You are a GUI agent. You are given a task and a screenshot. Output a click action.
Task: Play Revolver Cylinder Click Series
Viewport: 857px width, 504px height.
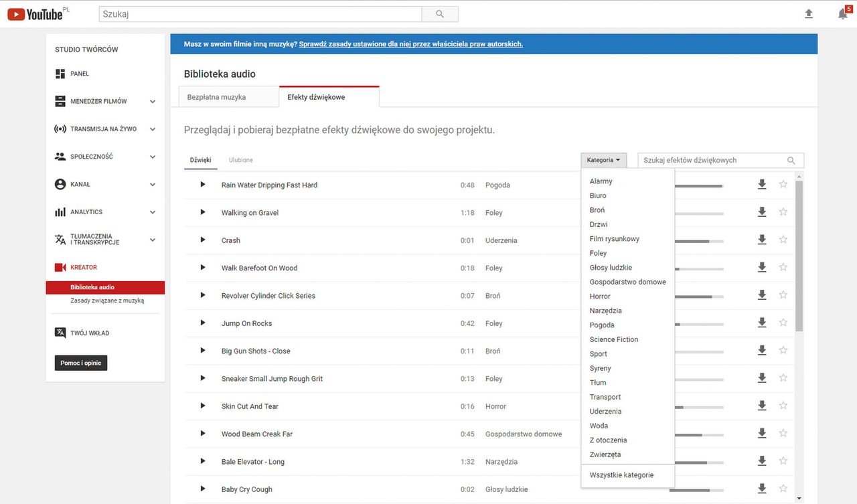[203, 295]
